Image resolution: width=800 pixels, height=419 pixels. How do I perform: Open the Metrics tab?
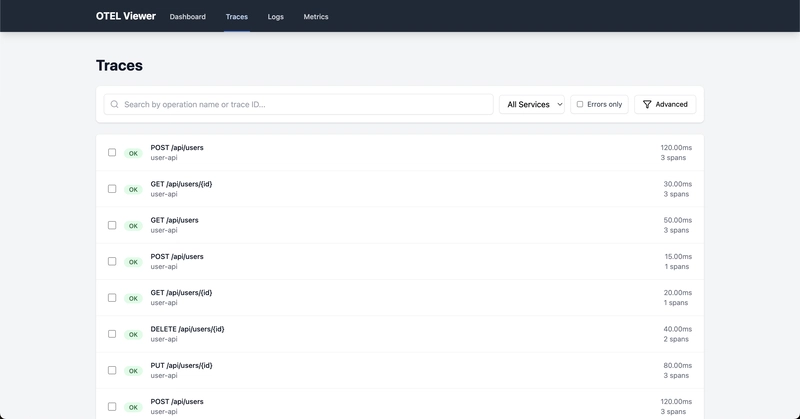316,17
